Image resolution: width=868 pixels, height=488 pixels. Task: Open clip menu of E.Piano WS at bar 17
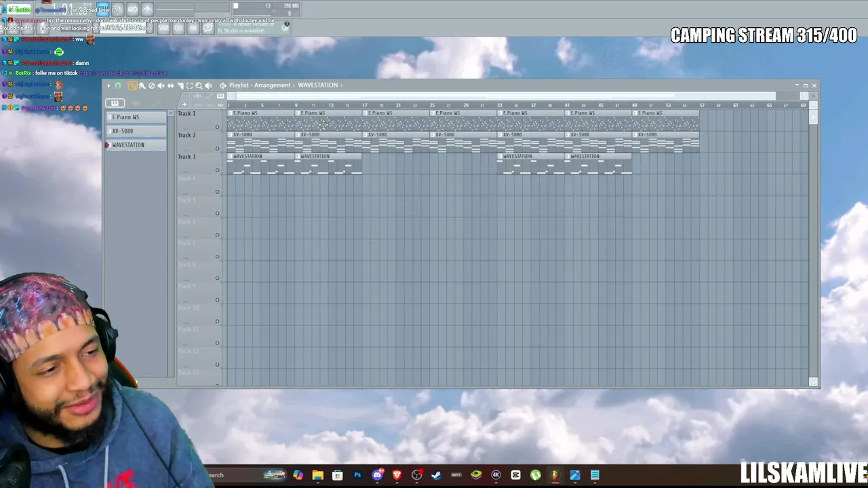[366, 113]
